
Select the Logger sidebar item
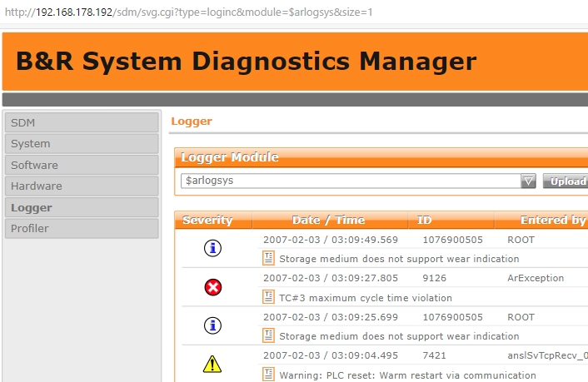pyautogui.click(x=82, y=207)
